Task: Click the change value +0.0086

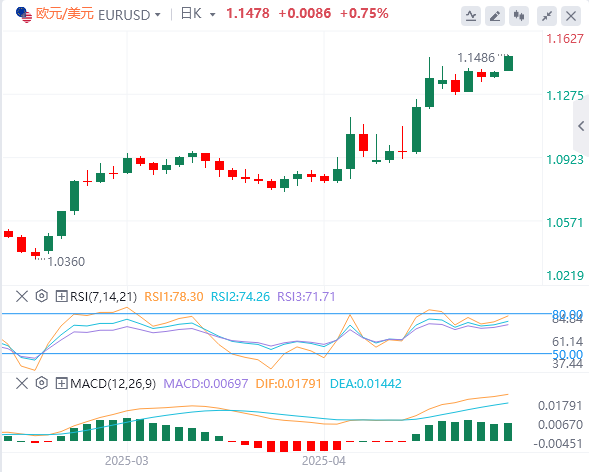Action: (x=305, y=14)
